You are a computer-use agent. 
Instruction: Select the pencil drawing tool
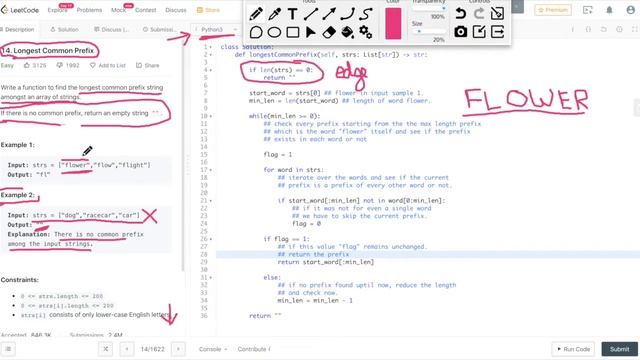(256, 14)
